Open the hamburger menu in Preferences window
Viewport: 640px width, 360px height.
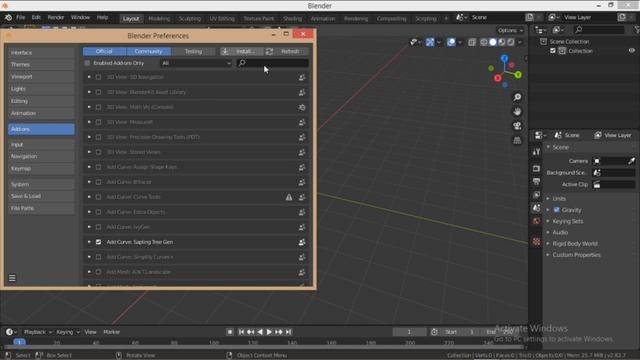point(12,278)
